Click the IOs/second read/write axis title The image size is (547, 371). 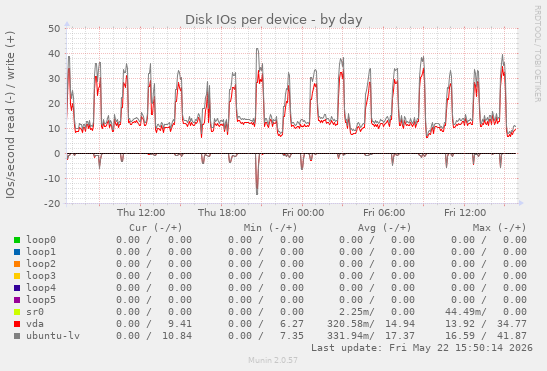tap(10, 115)
